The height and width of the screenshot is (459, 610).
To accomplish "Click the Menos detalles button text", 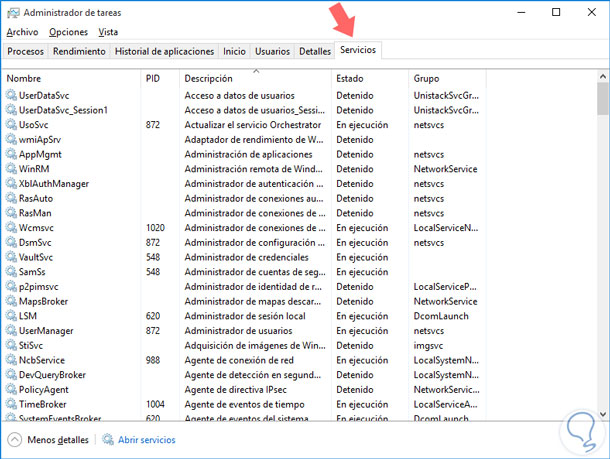I will [58, 440].
